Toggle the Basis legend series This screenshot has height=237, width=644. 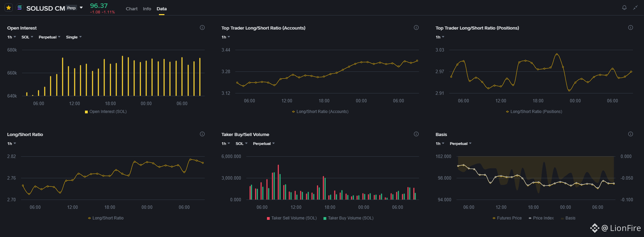568,218
